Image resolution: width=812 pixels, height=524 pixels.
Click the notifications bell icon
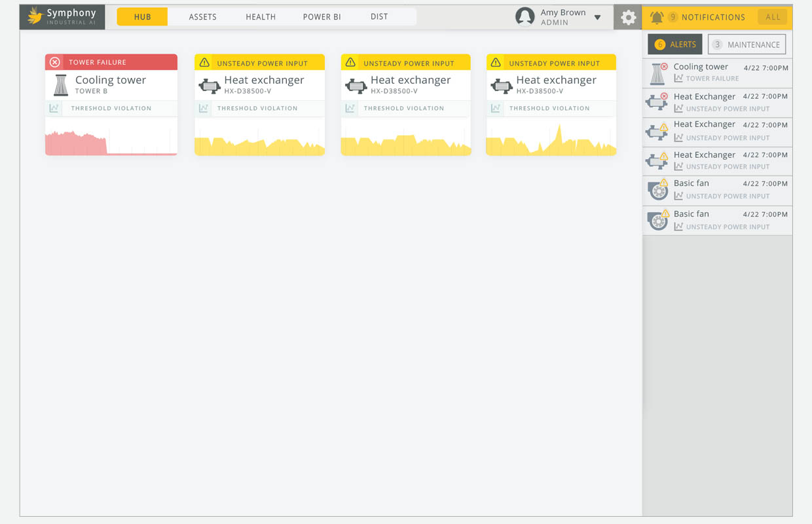[x=656, y=18]
